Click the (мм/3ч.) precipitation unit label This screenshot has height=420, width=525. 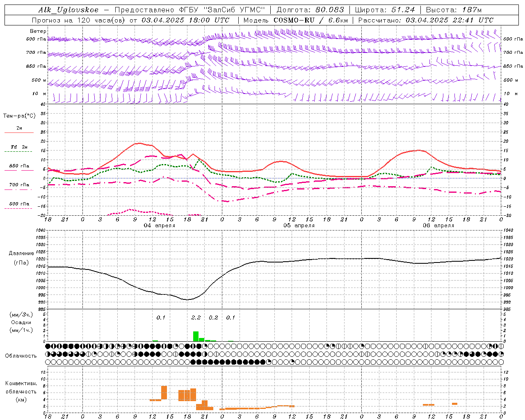click(21, 315)
